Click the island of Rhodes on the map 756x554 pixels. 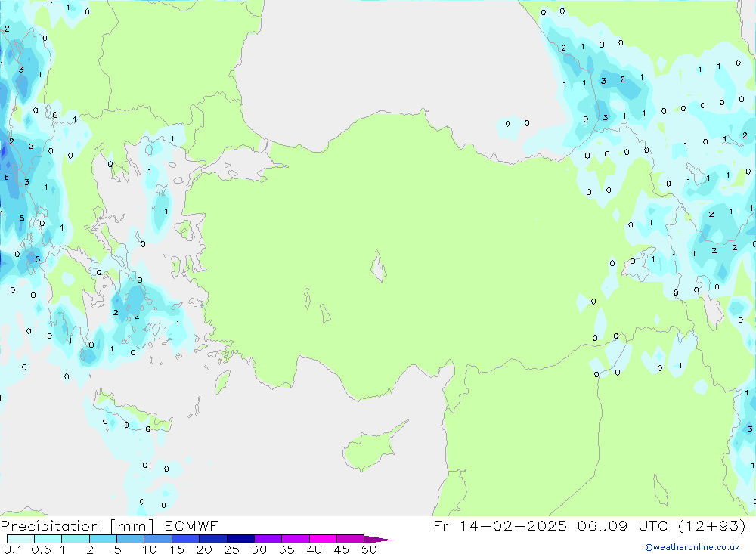[x=222, y=381]
